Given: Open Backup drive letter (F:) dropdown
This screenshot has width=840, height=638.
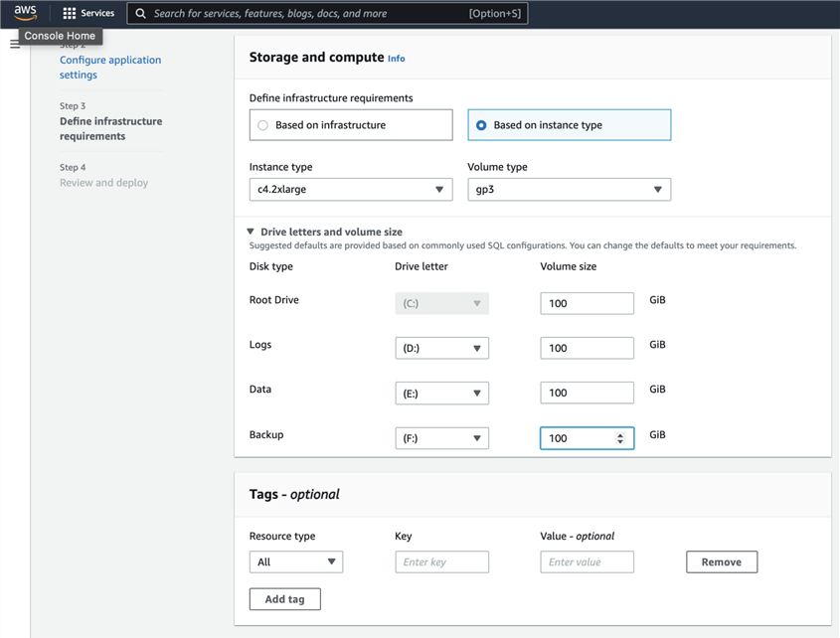Looking at the screenshot, I should tap(441, 438).
